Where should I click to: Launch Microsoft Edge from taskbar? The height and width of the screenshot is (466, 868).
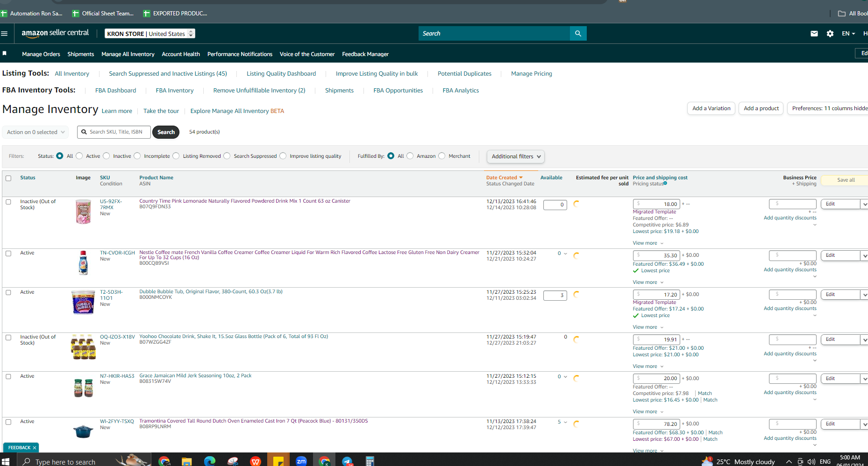[210, 461]
